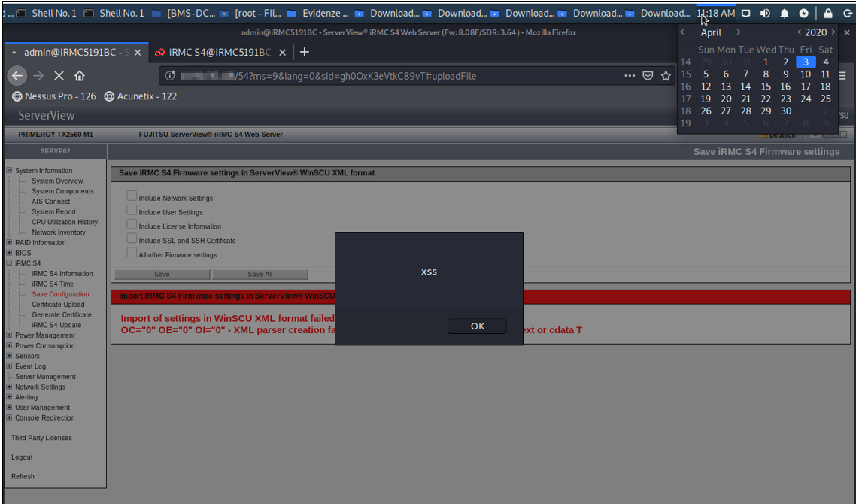Click the Save All button
Viewport: 856px width, 504px height.
[260, 274]
